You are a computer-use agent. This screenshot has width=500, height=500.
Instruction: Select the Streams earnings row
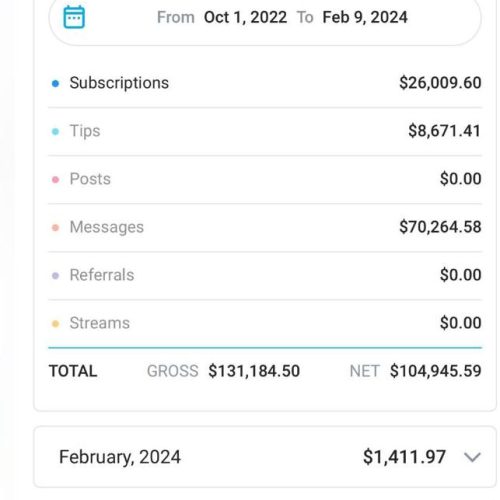tap(265, 323)
